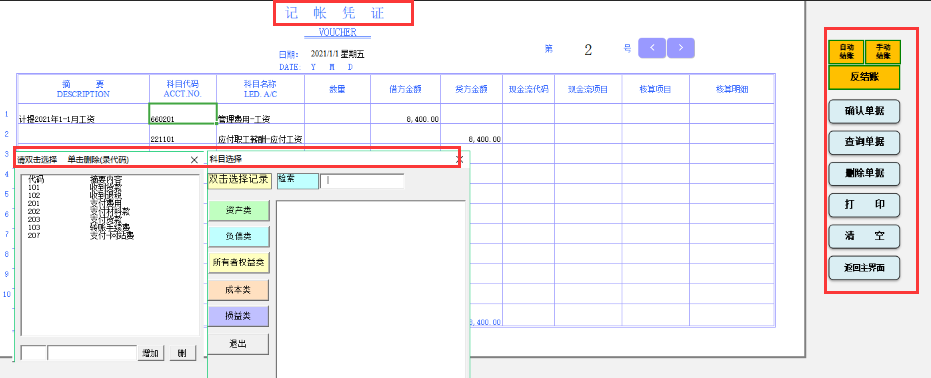Open 查询单据 to search vouchers
Screen dimensions: 931x378
tap(864, 142)
